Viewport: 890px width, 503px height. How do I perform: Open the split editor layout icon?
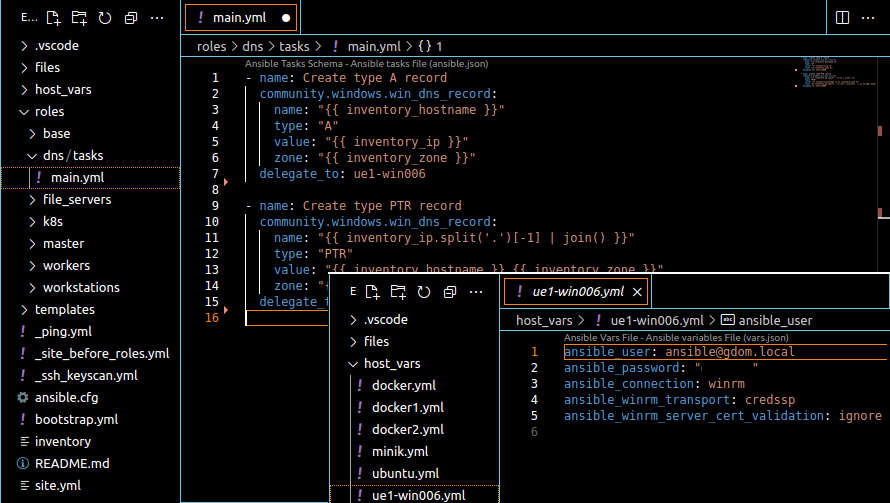pyautogui.click(x=842, y=18)
